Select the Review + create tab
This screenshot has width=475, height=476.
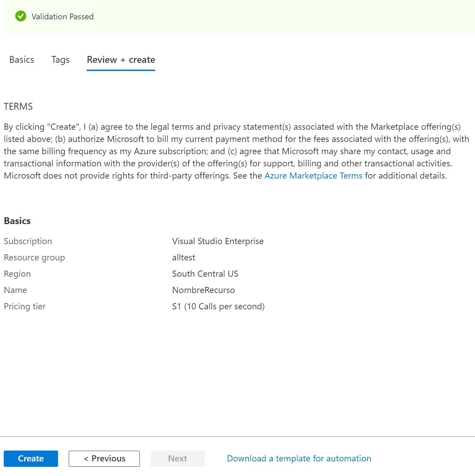pos(121,60)
